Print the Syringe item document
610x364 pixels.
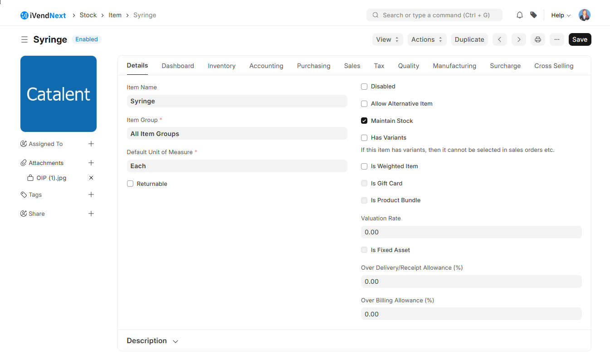[x=537, y=39]
